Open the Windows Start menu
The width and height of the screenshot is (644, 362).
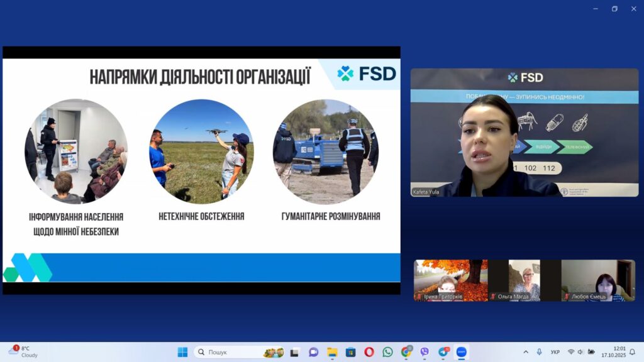tap(182, 352)
